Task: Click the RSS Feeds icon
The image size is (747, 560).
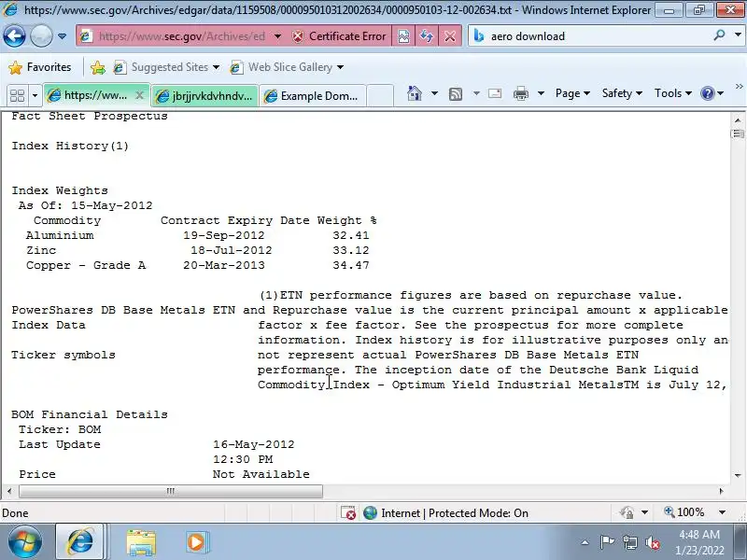Action: [456, 94]
